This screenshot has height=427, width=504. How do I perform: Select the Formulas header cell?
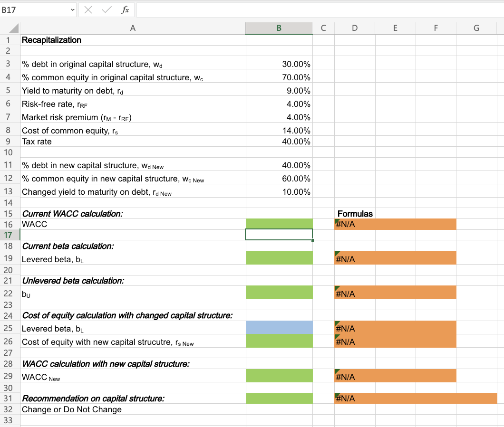tap(354, 214)
